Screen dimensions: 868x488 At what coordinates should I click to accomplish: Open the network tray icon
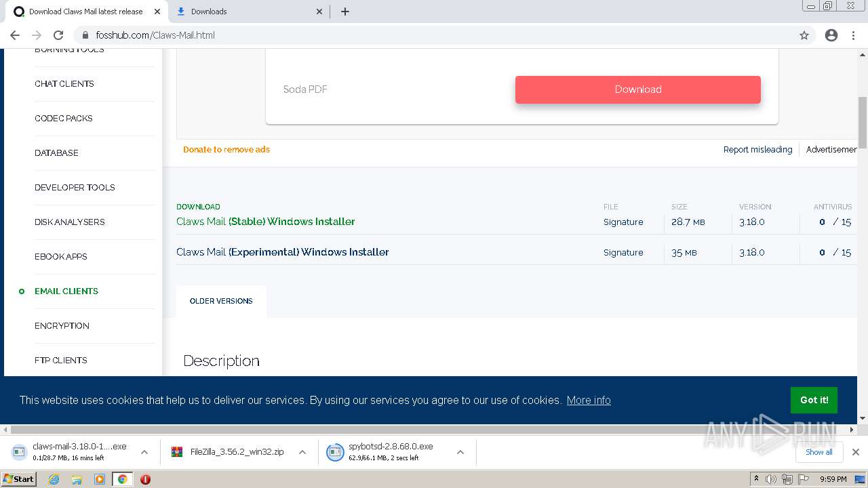click(x=787, y=479)
